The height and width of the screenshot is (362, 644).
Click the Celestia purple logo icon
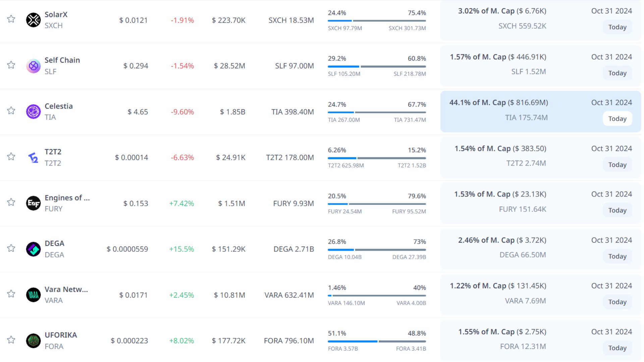tap(33, 112)
